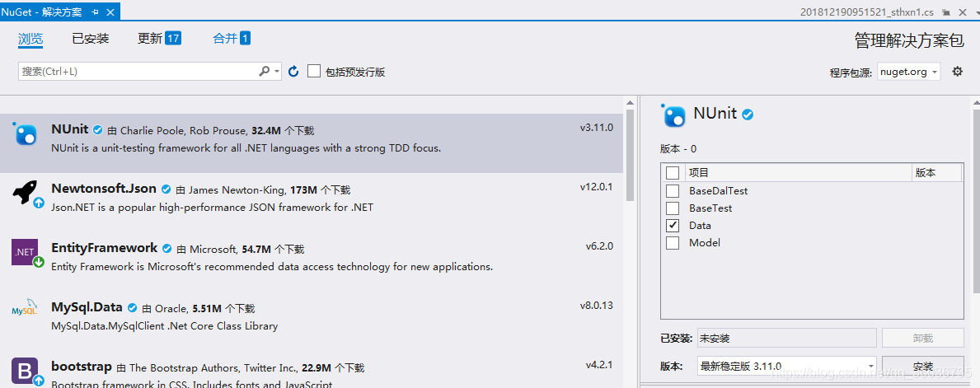Click verified badge beside MySql.Data name
Image resolution: width=980 pixels, height=388 pixels.
pyautogui.click(x=132, y=308)
